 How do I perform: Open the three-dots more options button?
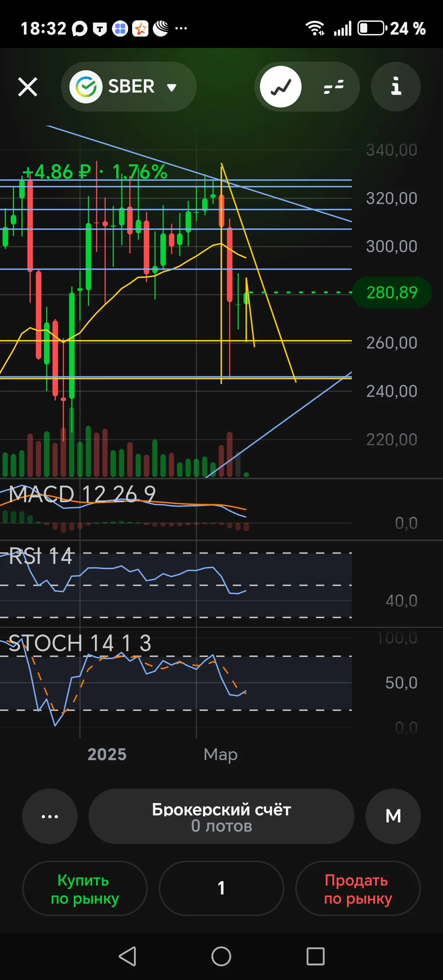[x=50, y=816]
